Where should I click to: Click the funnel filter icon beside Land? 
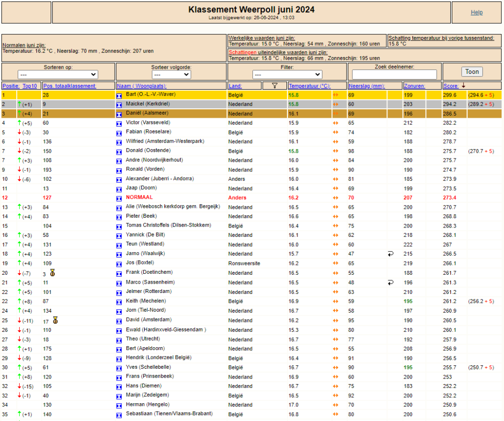(x=275, y=86)
